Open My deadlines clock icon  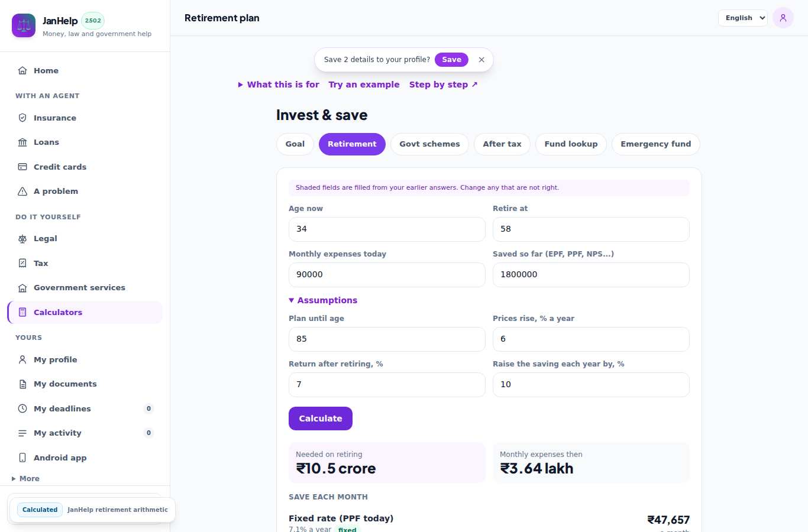pos(22,408)
